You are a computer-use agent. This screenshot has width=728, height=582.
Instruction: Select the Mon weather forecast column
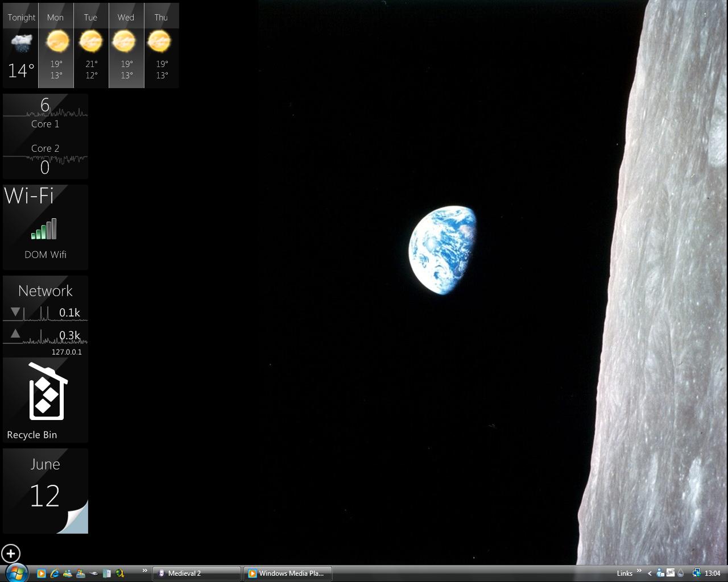(x=56, y=45)
